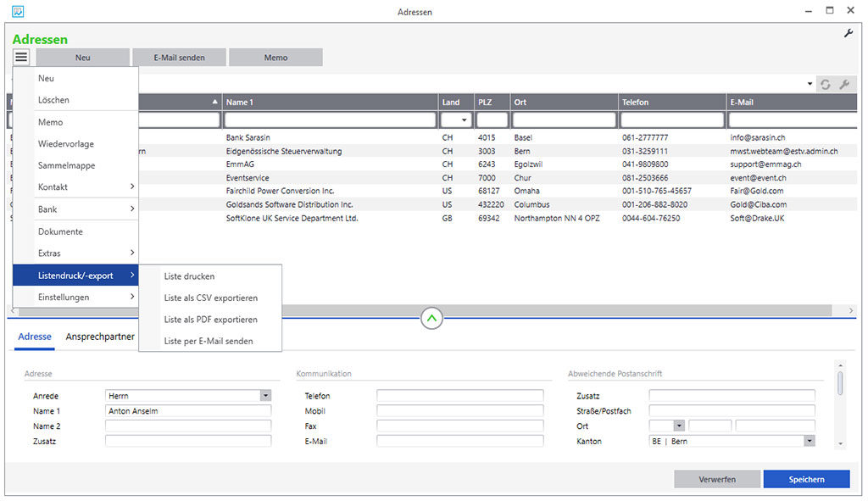
Task: Select Dokumente menu entry
Action: (75, 231)
